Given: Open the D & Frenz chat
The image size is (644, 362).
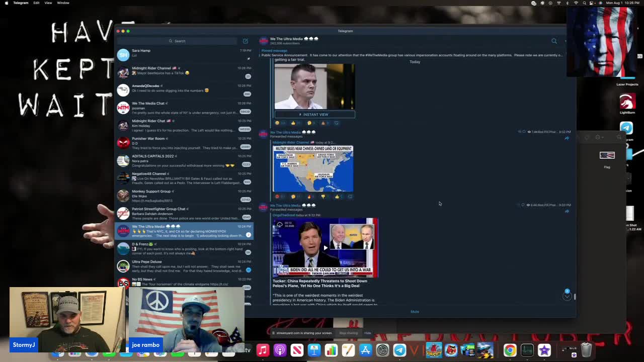Looking at the screenshot, I should point(184,248).
